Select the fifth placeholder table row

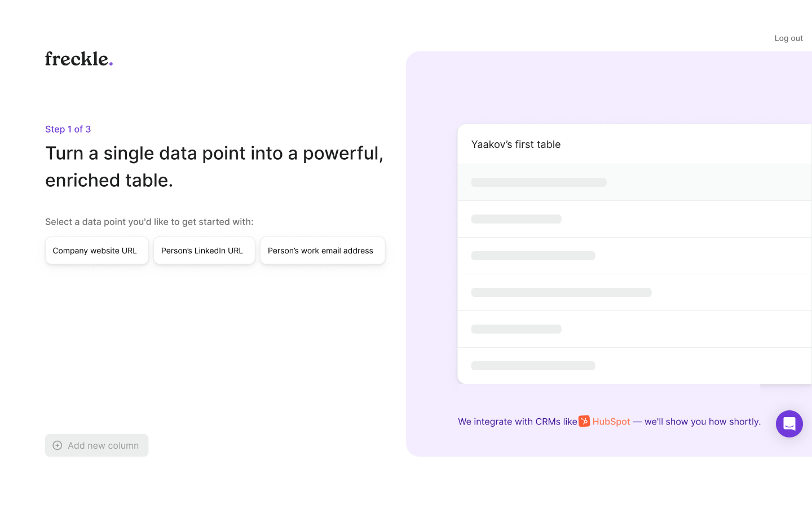(x=634, y=329)
